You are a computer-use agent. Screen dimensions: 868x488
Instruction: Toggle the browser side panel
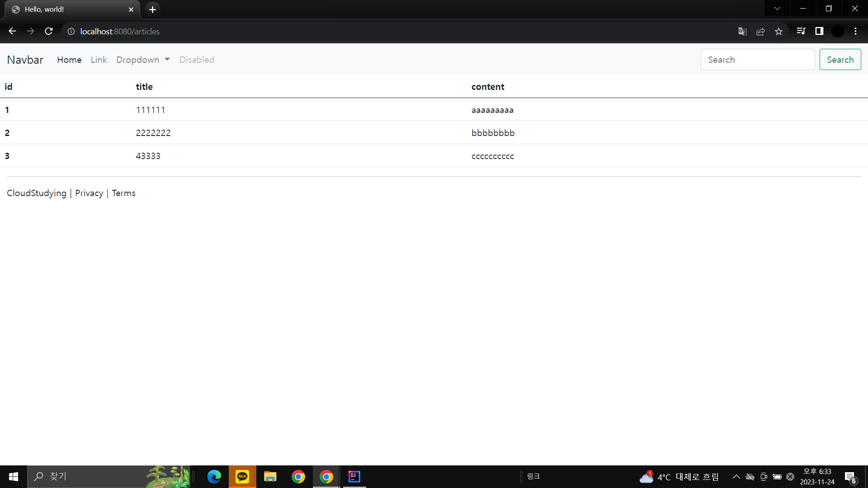click(819, 31)
